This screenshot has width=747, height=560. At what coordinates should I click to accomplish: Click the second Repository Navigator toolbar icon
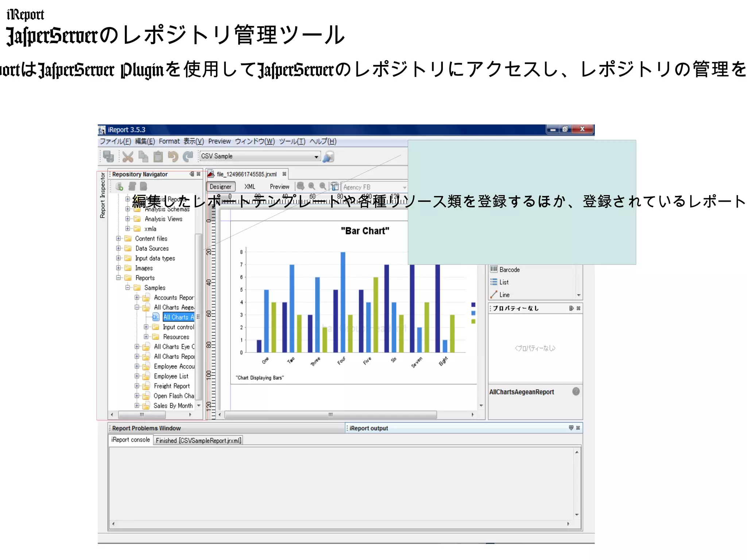pos(132,186)
